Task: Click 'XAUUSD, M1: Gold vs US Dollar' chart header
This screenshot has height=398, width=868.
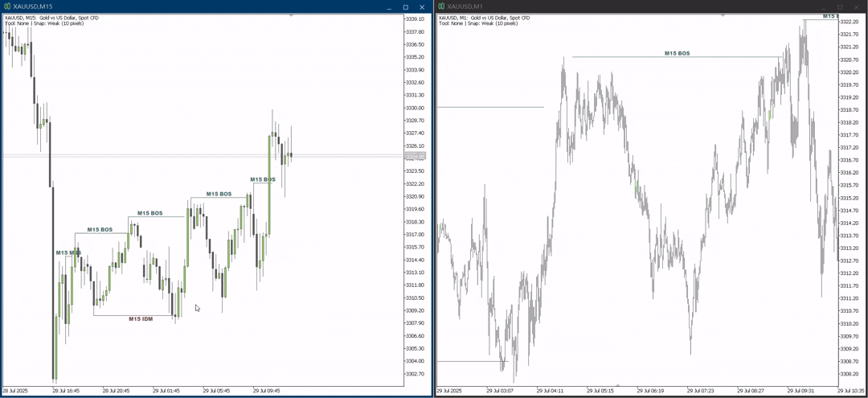Action: pyautogui.click(x=484, y=18)
